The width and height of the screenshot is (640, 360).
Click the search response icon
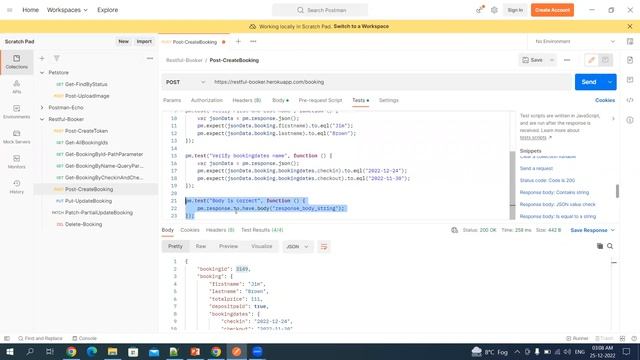(610, 246)
